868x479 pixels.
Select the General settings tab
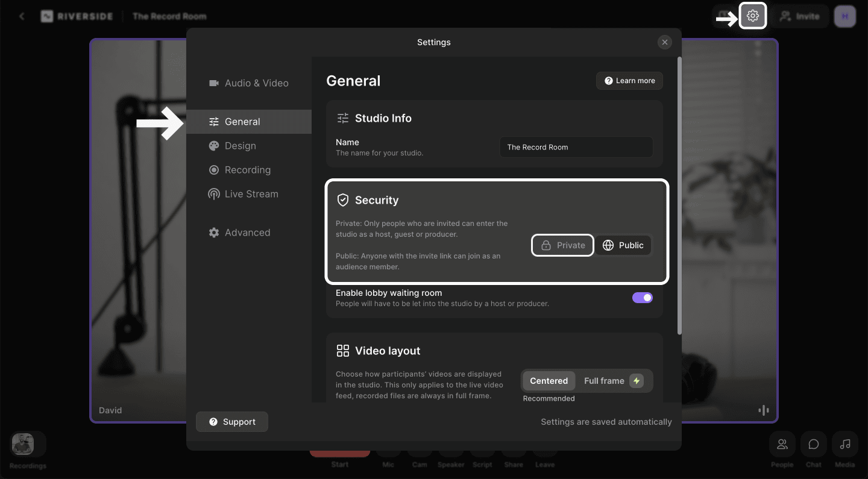[x=249, y=122]
